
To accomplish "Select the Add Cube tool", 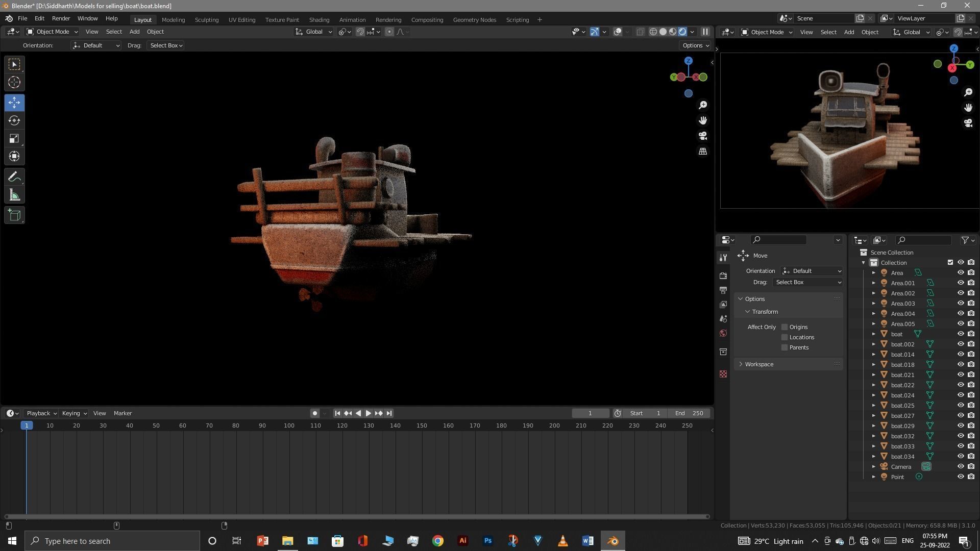I will (x=14, y=215).
